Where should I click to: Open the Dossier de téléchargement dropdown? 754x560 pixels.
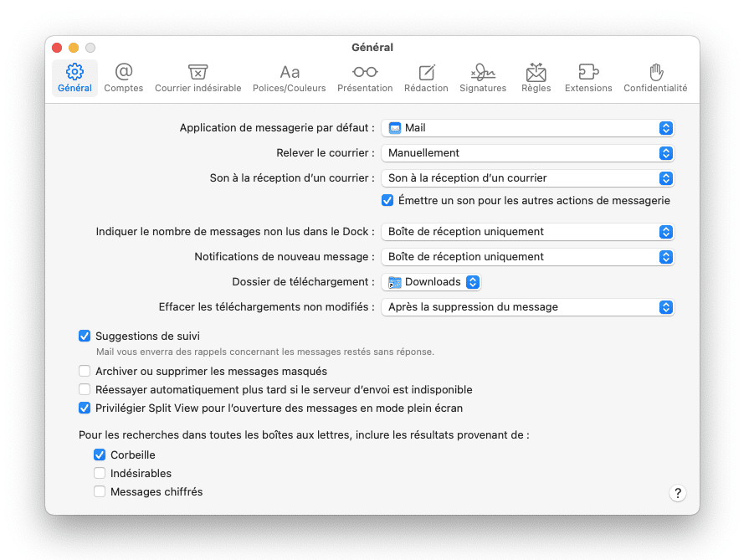[431, 282]
